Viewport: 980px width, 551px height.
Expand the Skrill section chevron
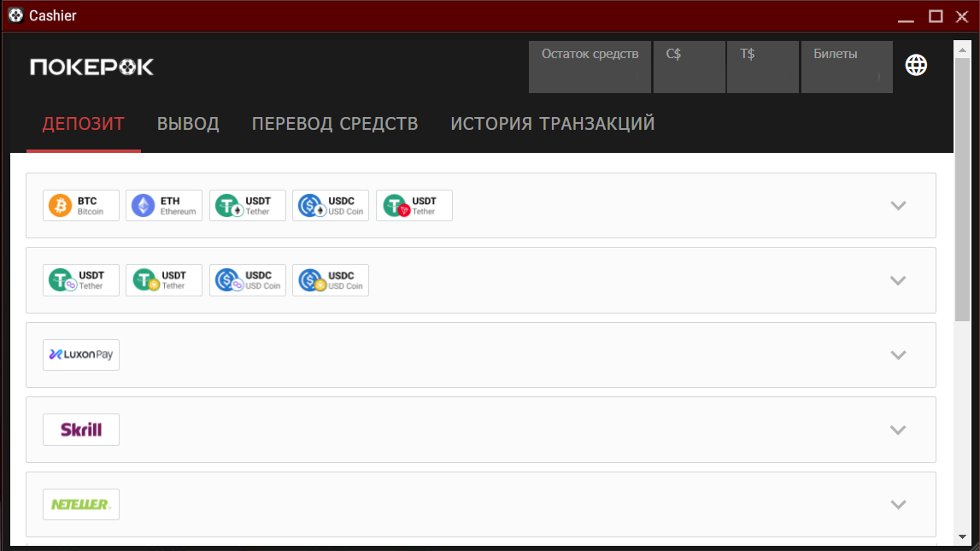[897, 430]
